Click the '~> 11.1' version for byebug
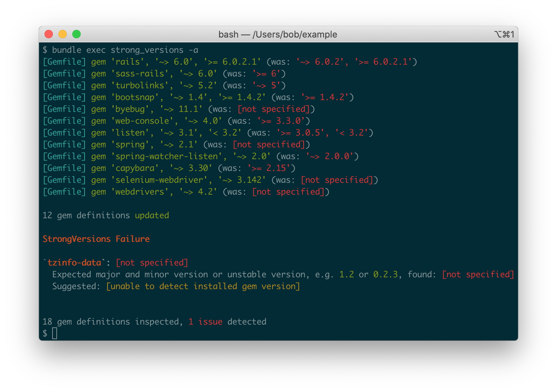The height and width of the screenshot is (392, 557). click(181, 109)
